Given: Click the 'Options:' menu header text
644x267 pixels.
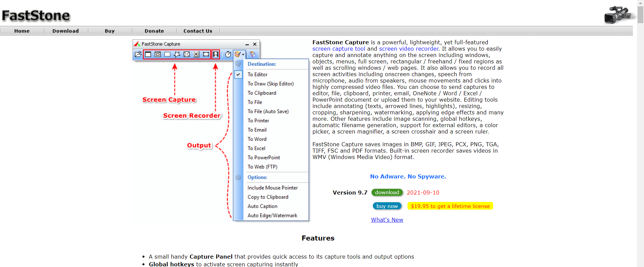Looking at the screenshot, I should (257, 177).
